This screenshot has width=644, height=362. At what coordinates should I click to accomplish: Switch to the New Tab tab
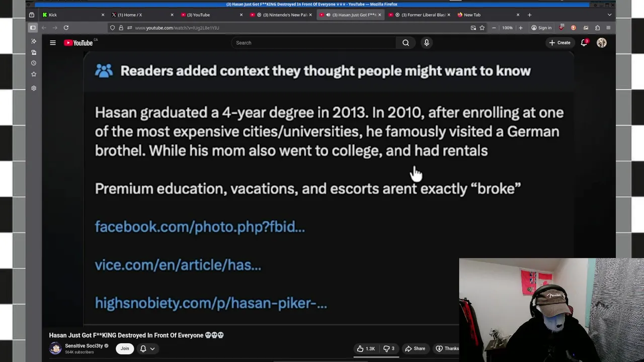[x=489, y=15]
